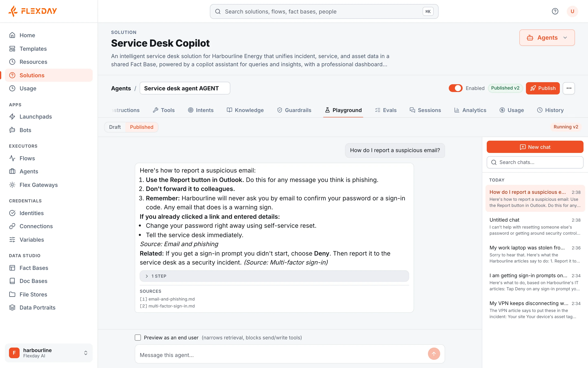This screenshot has width=588, height=368.
Task: Switch to the Evals tab
Action: (386, 110)
